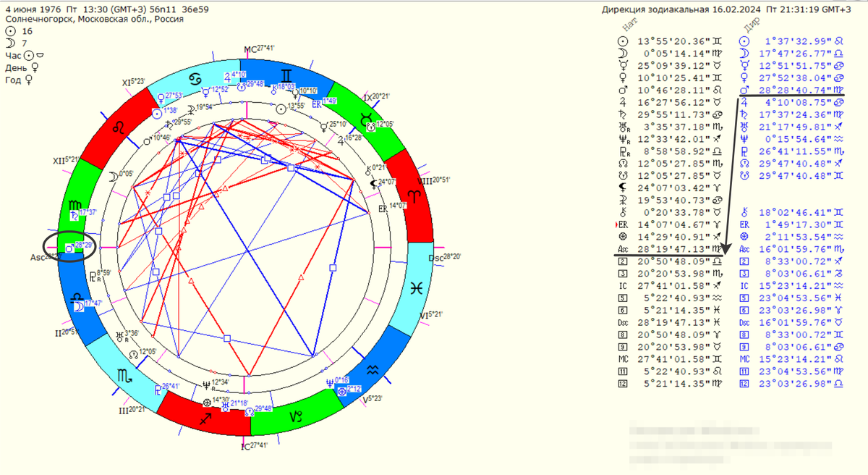This screenshot has width=868, height=475.
Task: Click the natal Moon value 0°05'14.14"
Action: [676, 53]
